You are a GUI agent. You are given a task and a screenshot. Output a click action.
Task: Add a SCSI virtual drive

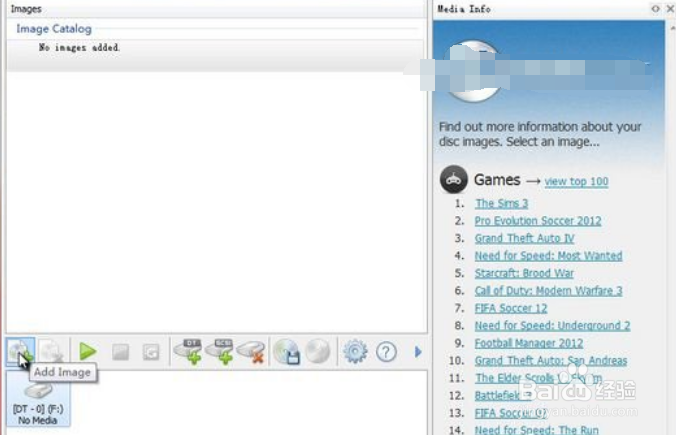click(219, 351)
